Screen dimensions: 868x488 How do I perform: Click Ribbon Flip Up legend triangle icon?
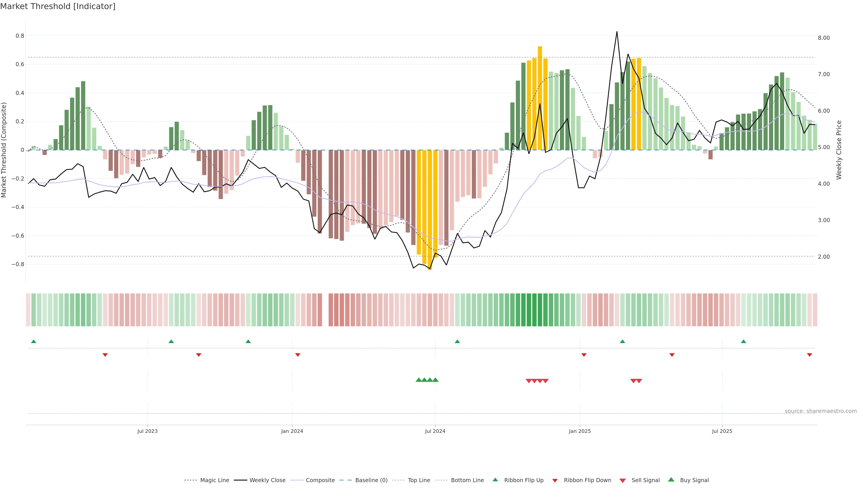(x=495, y=480)
